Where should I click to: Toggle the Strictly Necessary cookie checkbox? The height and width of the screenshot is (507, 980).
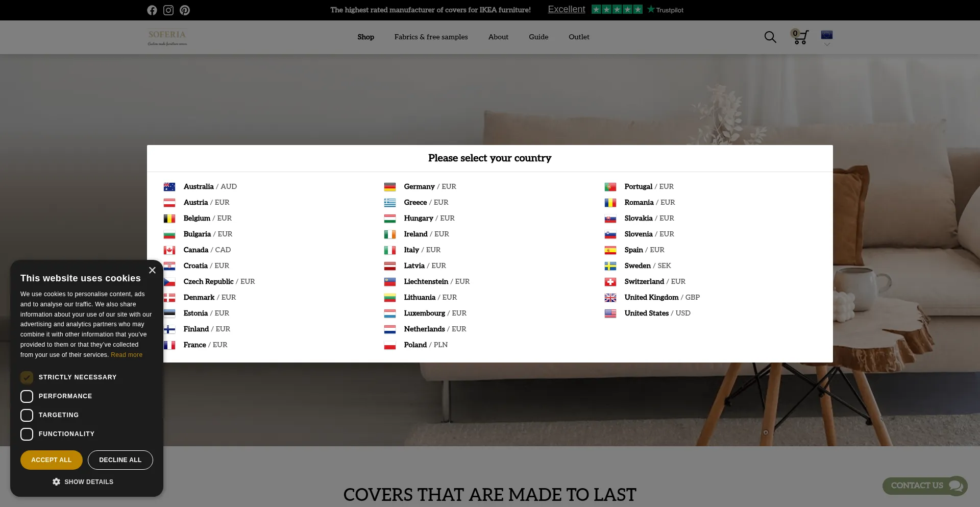(x=27, y=377)
